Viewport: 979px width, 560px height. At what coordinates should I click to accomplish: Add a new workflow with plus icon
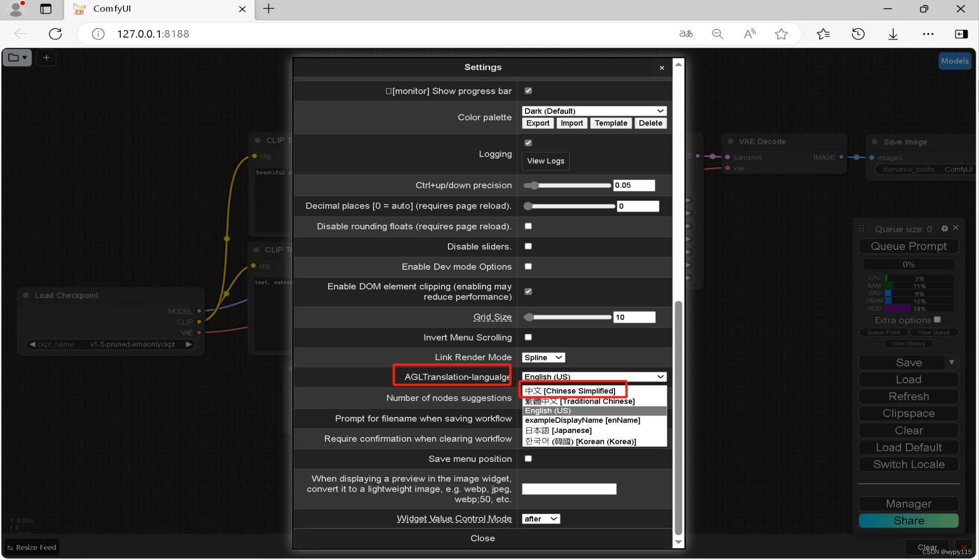[46, 58]
